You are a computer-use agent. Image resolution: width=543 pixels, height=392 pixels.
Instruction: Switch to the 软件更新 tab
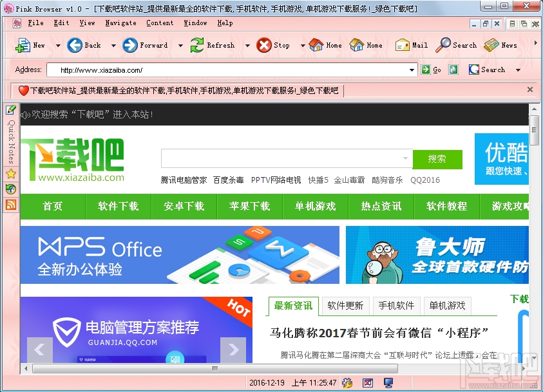(345, 306)
